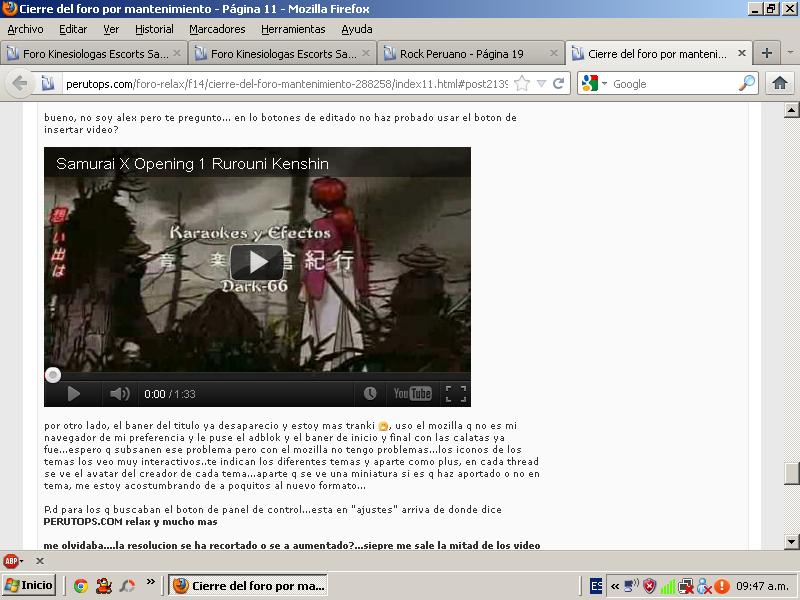Click the small play button in video controls
Image resolution: width=800 pixels, height=600 pixels.
point(73,394)
